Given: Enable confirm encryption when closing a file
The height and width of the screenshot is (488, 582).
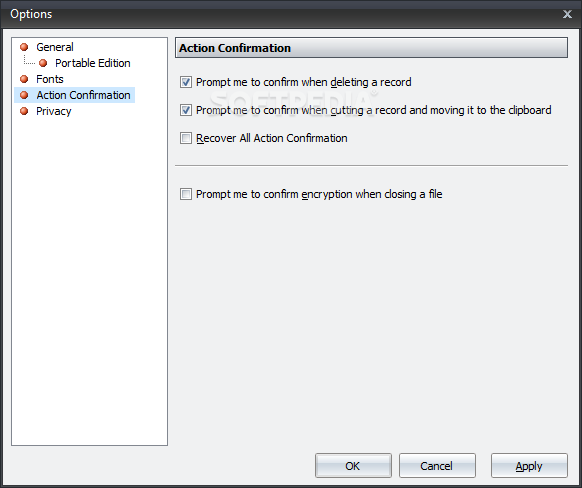Looking at the screenshot, I should click(186, 194).
